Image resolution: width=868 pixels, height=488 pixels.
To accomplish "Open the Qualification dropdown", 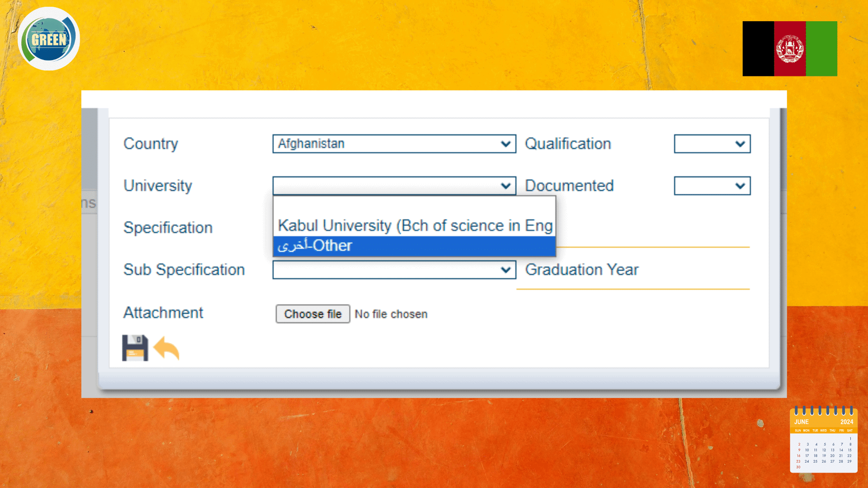I will pyautogui.click(x=712, y=144).
